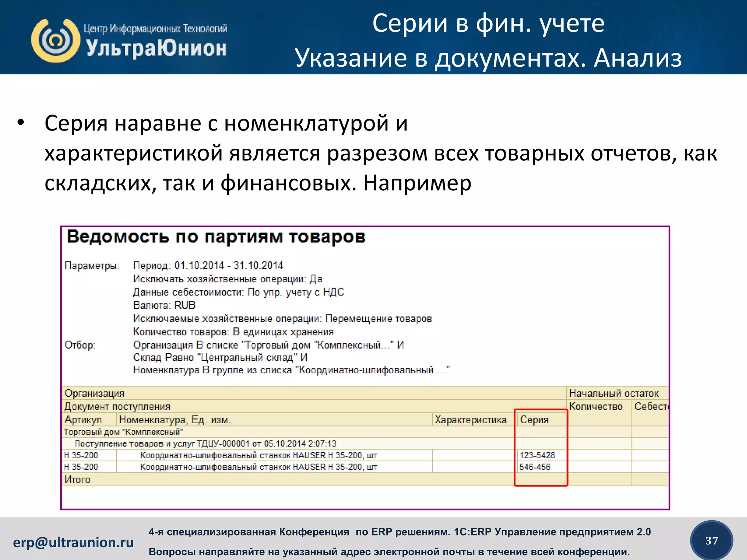The width and height of the screenshot is (747, 560).
Task: Click series value '546-456'
Action: tap(535, 467)
